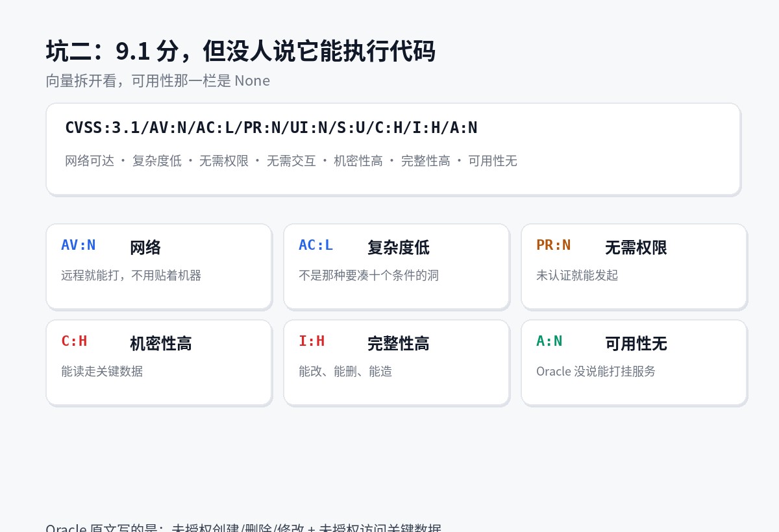Click the AC:L code label

point(315,245)
